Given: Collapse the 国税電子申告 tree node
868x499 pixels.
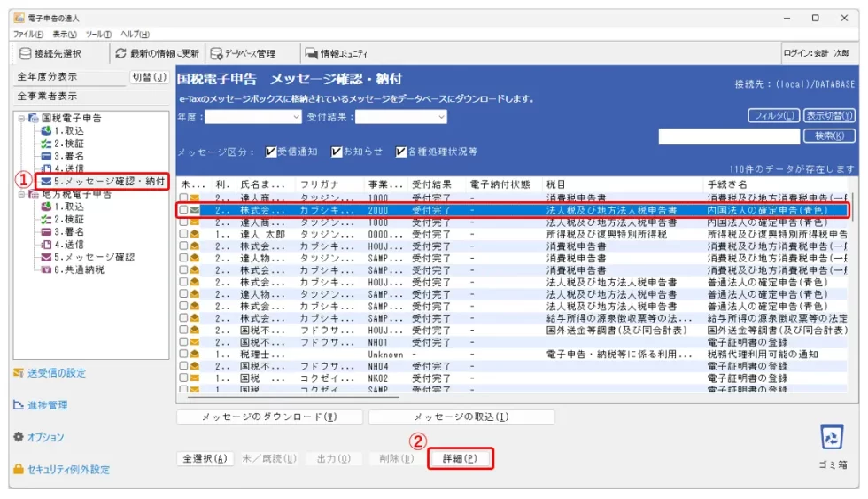Looking at the screenshot, I should (20, 118).
